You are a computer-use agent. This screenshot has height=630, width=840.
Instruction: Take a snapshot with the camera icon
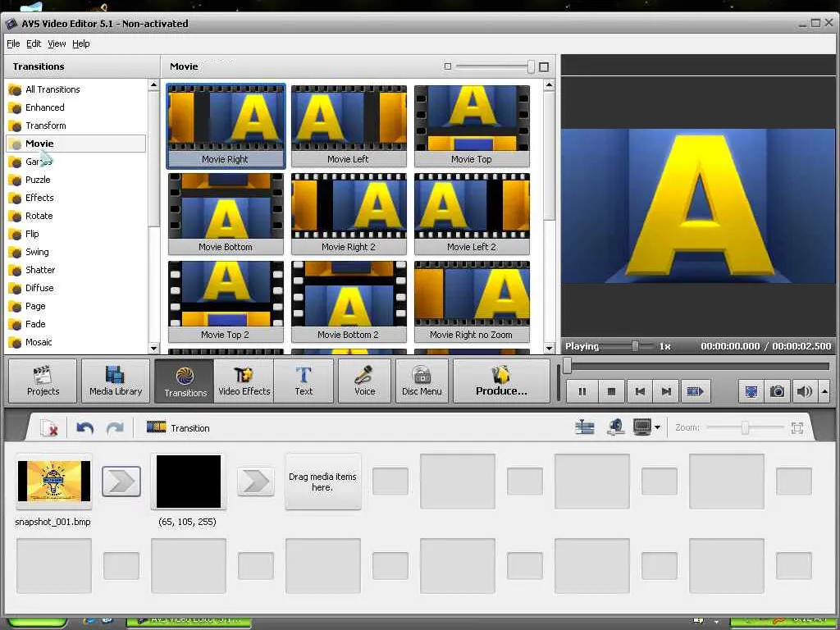click(x=777, y=391)
